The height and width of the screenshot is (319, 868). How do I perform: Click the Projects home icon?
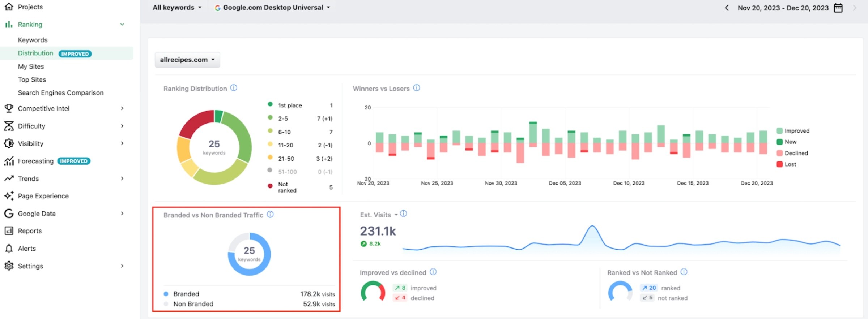point(9,7)
